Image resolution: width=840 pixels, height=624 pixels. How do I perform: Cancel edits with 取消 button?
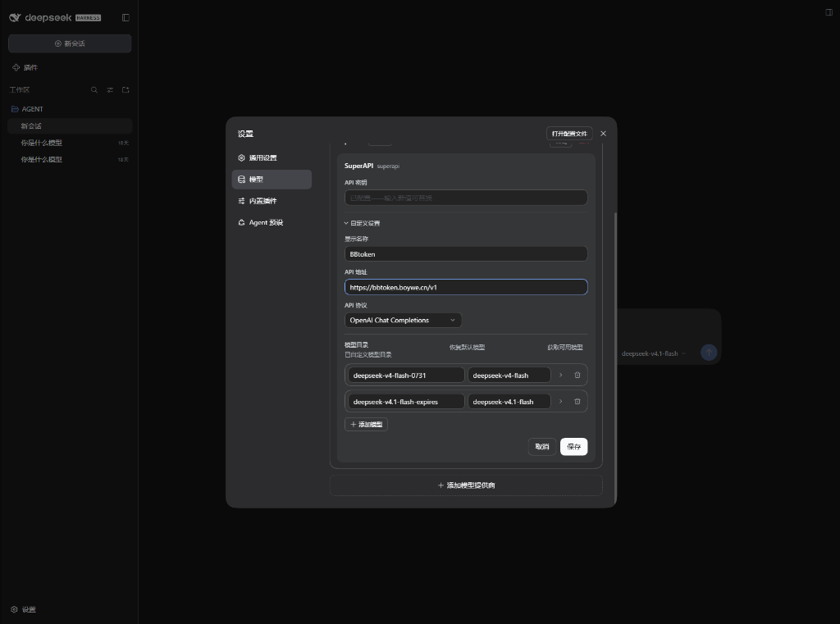coord(542,447)
